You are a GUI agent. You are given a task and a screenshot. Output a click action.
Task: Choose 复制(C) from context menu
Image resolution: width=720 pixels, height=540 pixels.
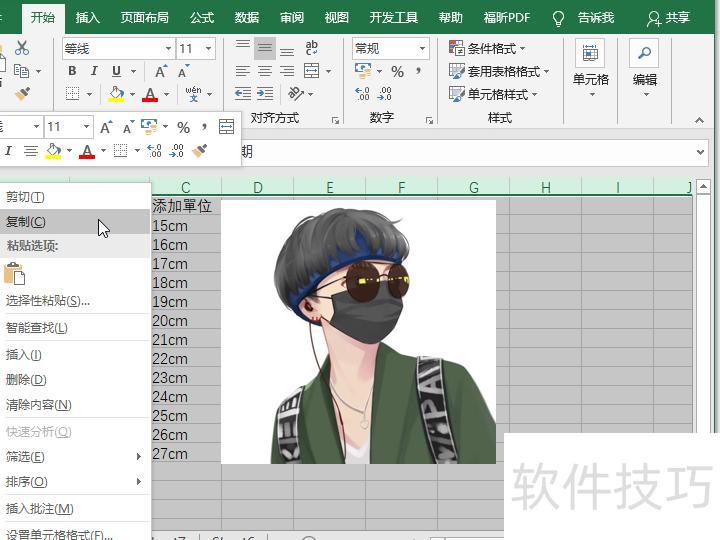pyautogui.click(x=76, y=222)
